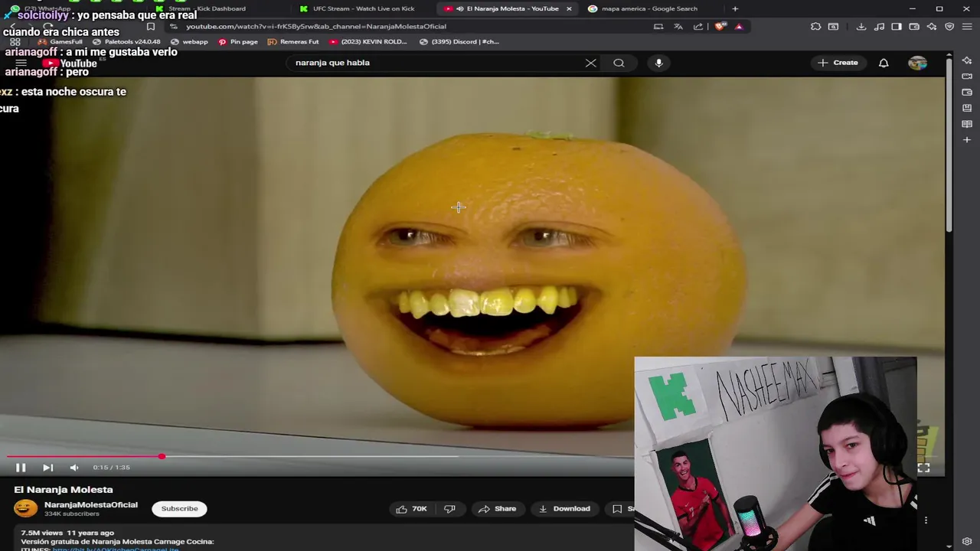Open the Brave playlist music icon

click(x=879, y=26)
